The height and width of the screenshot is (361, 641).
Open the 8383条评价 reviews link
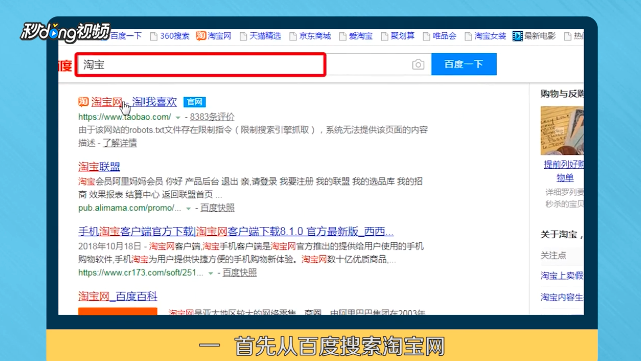pos(212,117)
